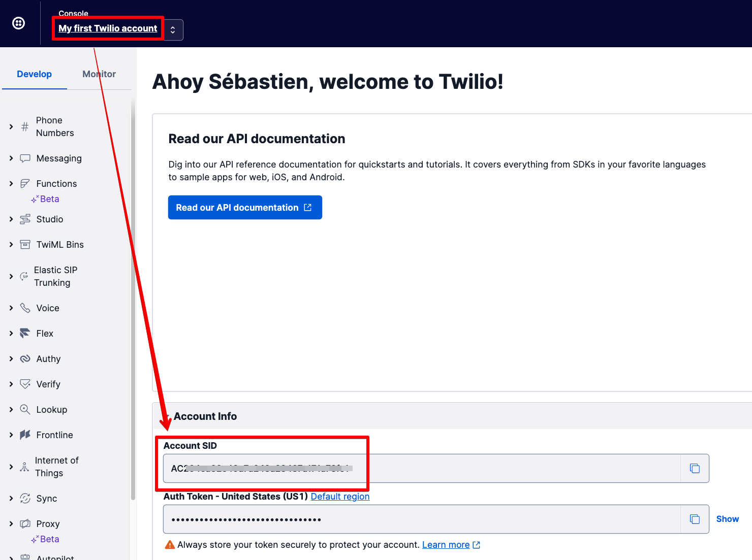The height and width of the screenshot is (560, 752).
Task: Expand the Voice section
Action: coord(11,308)
